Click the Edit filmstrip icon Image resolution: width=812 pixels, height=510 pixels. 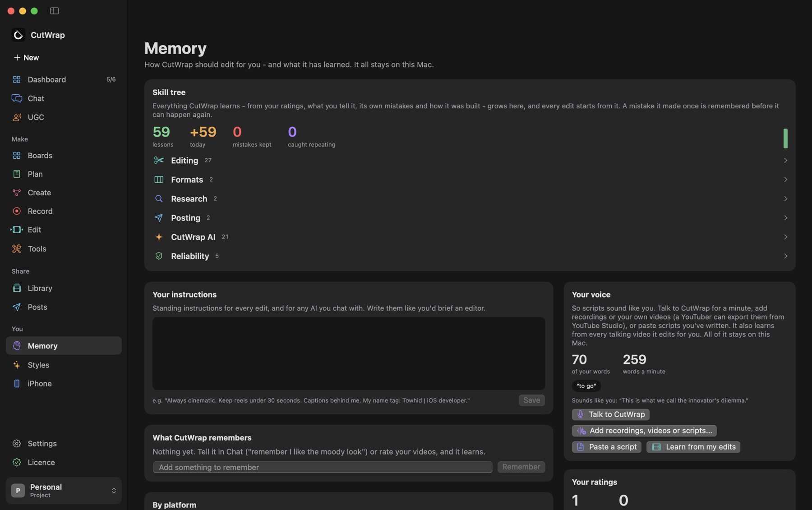tap(17, 230)
